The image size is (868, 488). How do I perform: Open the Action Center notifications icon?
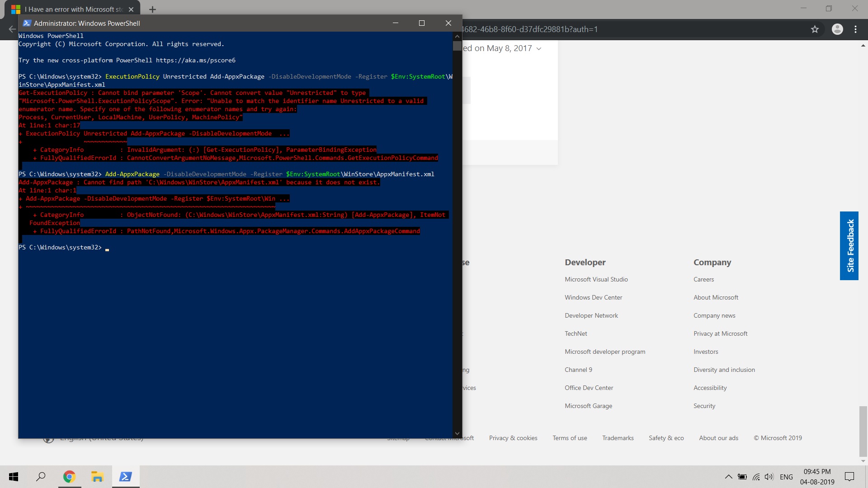[849, 477]
